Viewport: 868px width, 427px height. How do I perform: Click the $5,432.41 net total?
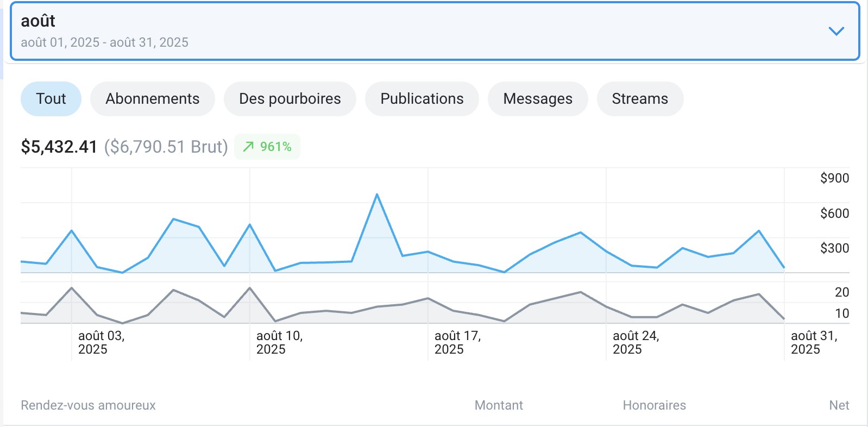59,147
